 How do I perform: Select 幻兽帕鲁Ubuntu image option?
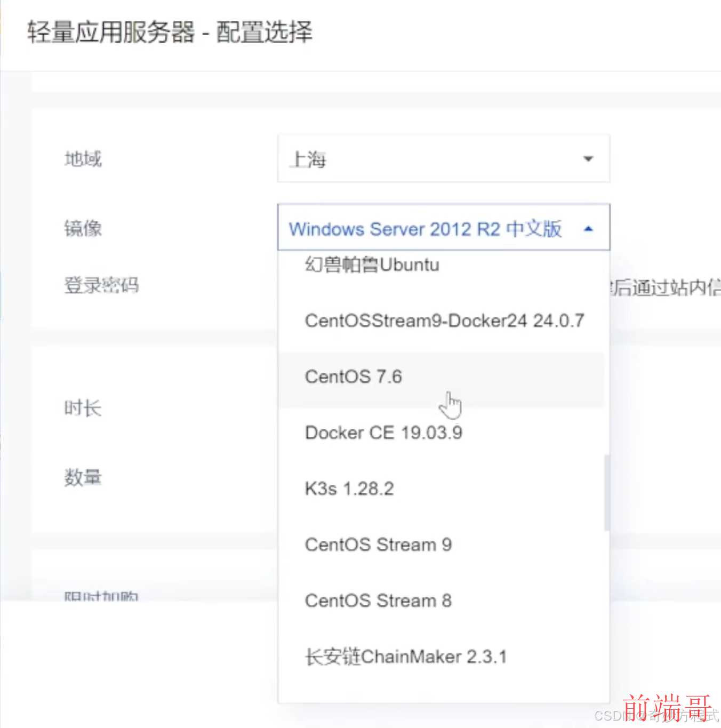click(441, 265)
